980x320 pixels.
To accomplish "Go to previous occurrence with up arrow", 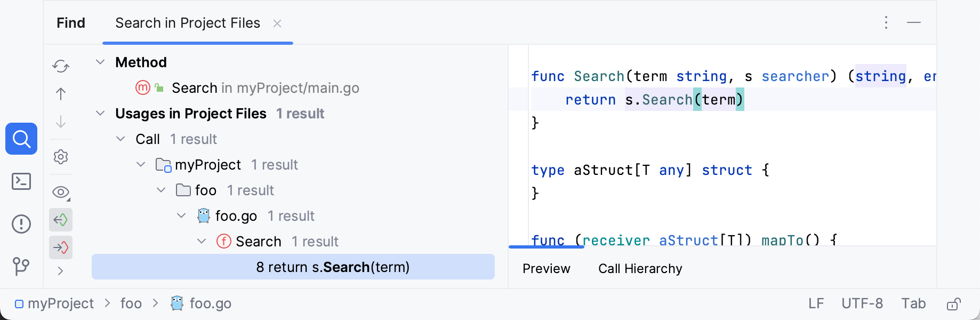I will pyautogui.click(x=61, y=94).
